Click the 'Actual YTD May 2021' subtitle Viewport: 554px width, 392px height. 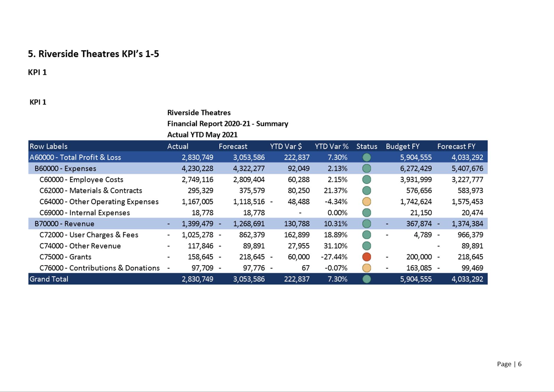tap(202, 135)
